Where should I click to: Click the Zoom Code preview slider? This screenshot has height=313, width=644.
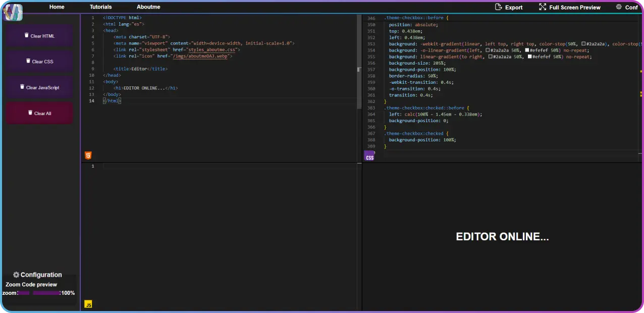click(x=39, y=293)
